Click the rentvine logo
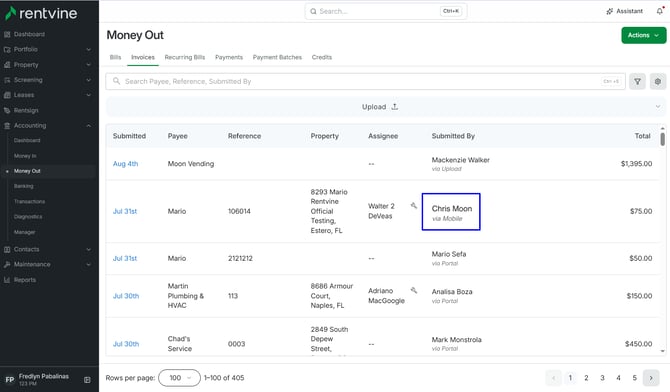Viewport: 670px width, 392px height. click(41, 13)
